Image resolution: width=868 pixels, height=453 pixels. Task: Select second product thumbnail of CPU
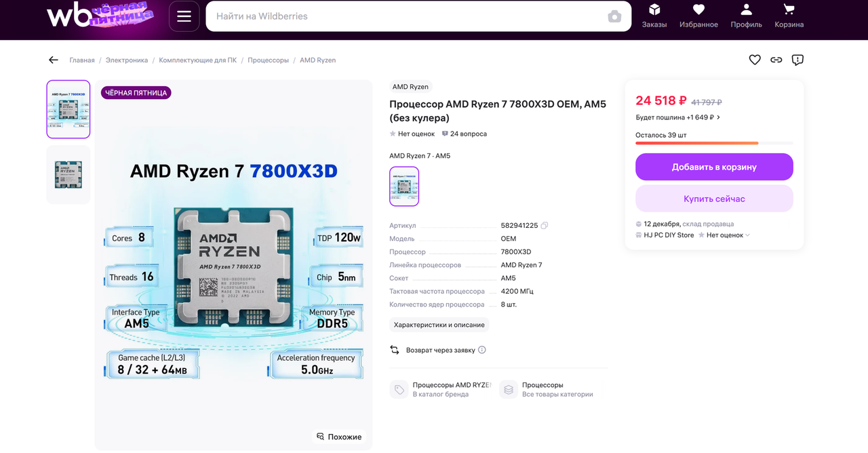tap(68, 174)
